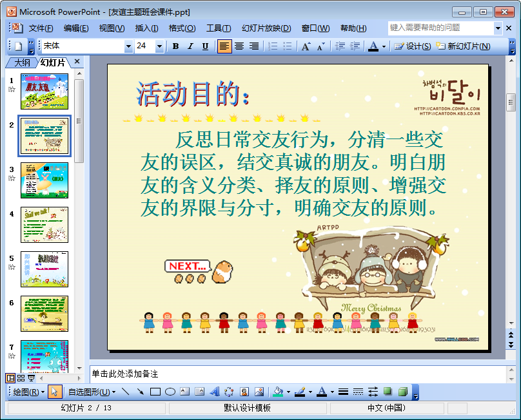Open the Design (设计) pane

click(x=412, y=46)
